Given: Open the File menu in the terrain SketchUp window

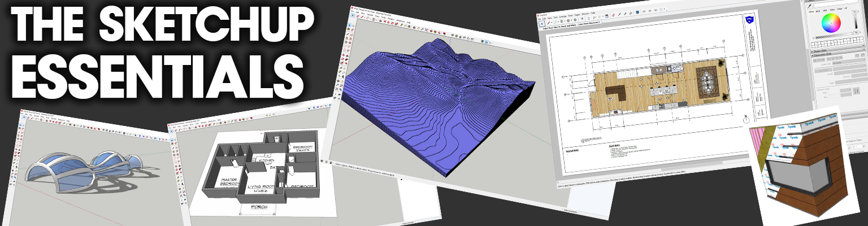Looking at the screenshot, I should [x=352, y=11].
